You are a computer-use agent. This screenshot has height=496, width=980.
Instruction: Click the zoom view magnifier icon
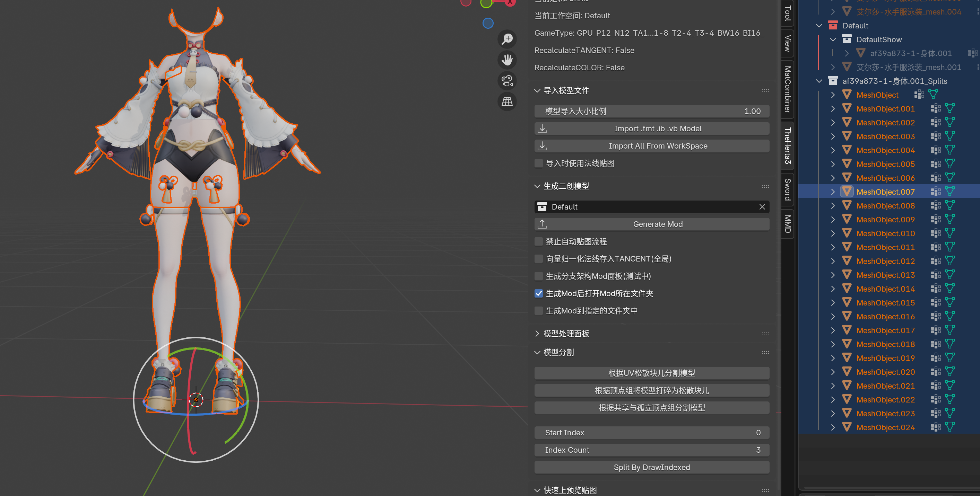(x=507, y=39)
